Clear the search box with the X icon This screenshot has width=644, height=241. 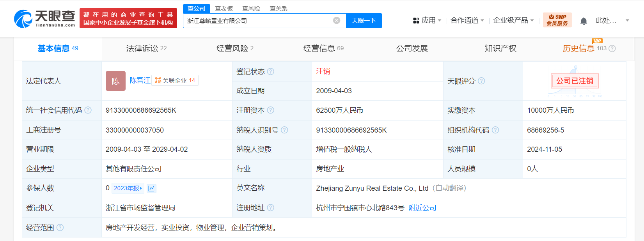[x=337, y=21]
